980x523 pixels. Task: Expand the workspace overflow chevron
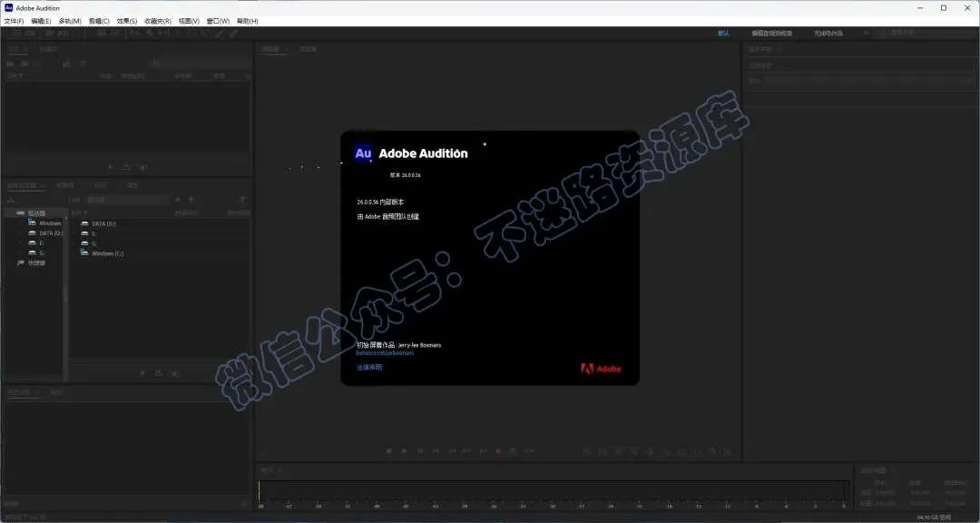pyautogui.click(x=867, y=34)
